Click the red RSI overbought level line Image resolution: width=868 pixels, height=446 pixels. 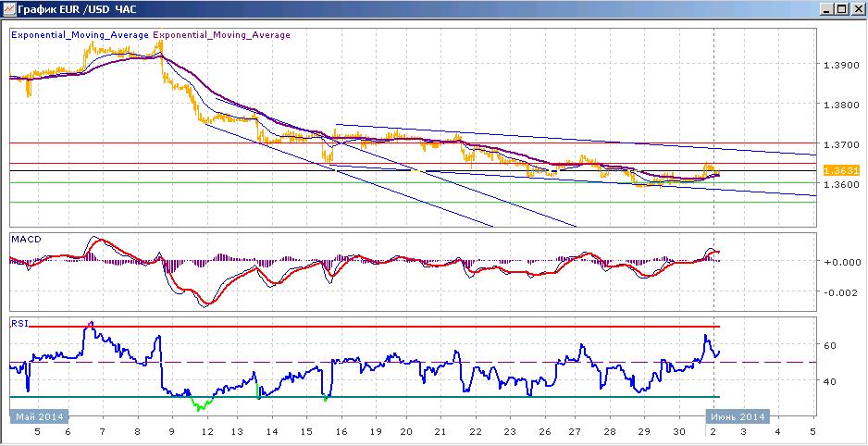point(374,327)
